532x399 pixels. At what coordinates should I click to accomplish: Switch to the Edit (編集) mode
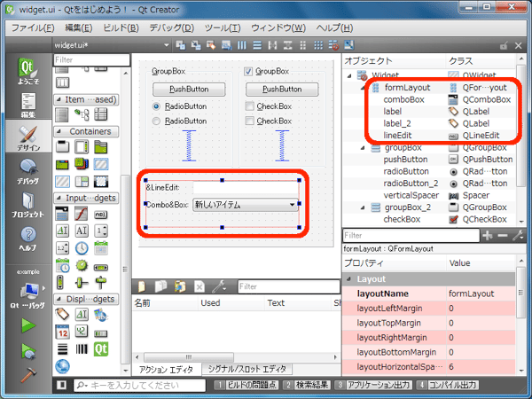(x=27, y=105)
